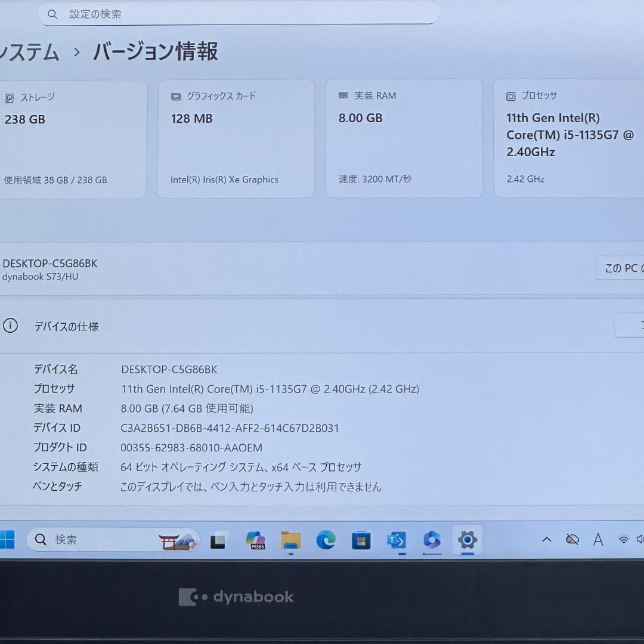Click inside the 設定の検索 search box
The height and width of the screenshot is (644, 644).
pos(239,13)
